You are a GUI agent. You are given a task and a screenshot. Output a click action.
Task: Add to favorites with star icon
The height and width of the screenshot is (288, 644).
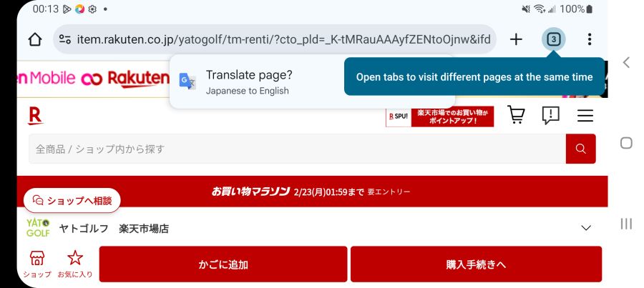coord(75,263)
